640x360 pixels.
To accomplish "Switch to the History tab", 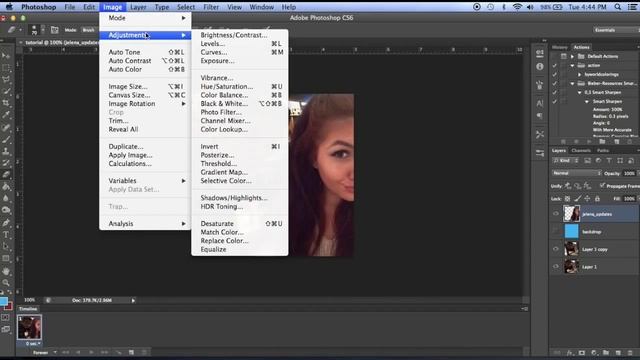I will 560,47.
